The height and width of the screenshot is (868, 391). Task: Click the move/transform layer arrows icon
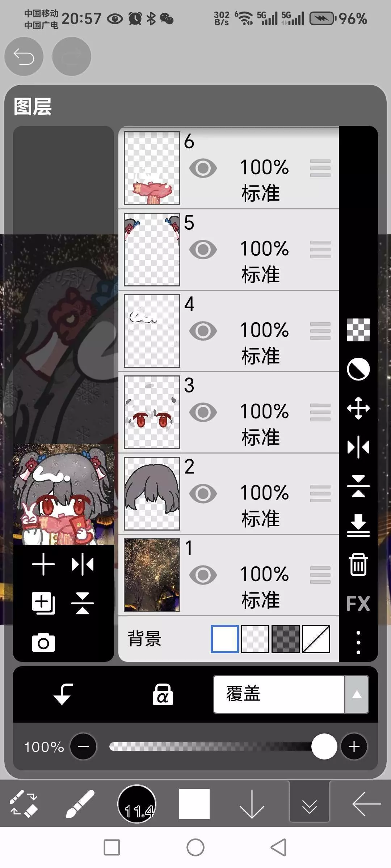(358, 408)
